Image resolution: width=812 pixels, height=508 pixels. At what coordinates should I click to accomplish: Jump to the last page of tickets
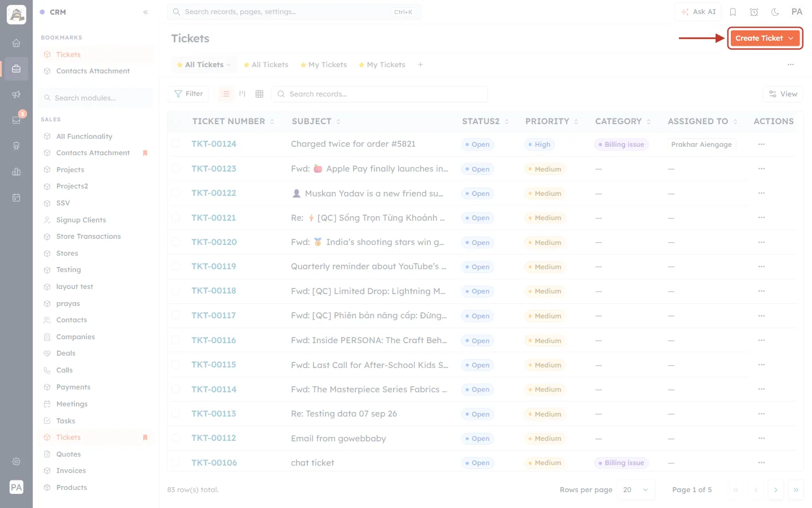[796, 490]
